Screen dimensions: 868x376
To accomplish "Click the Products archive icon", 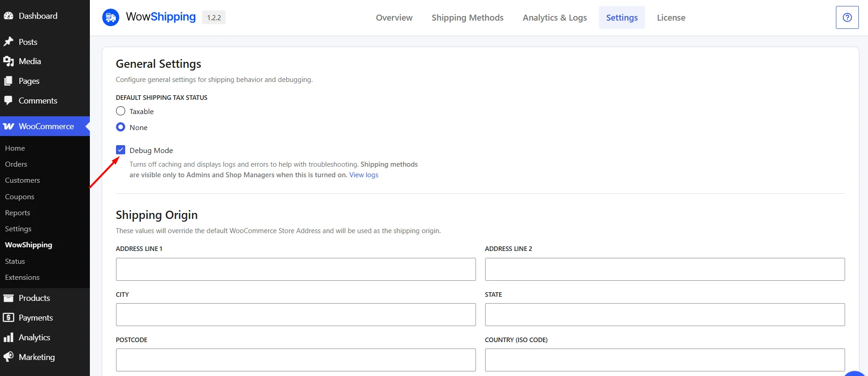I will tap(8, 298).
